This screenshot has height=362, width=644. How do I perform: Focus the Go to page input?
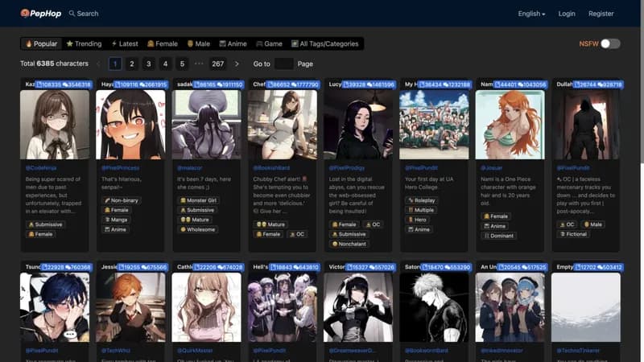point(283,64)
